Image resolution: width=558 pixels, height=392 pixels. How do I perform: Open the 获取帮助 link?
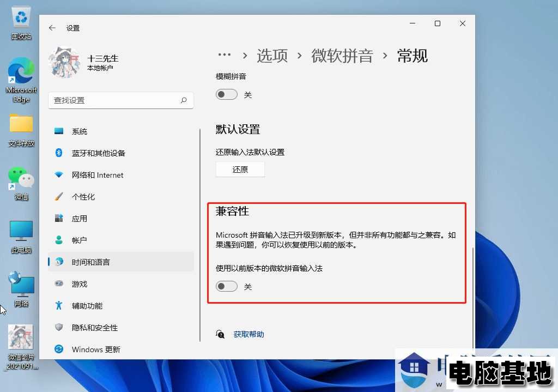[x=248, y=334]
